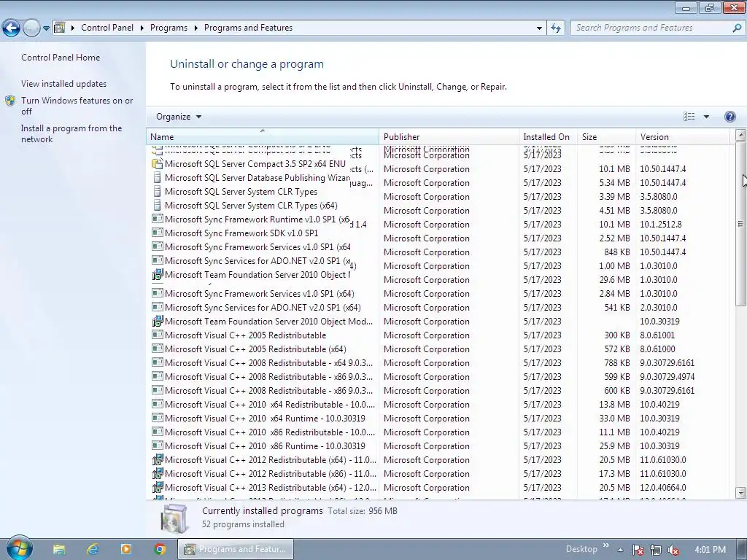Select Programs breadcrumb

pyautogui.click(x=169, y=28)
